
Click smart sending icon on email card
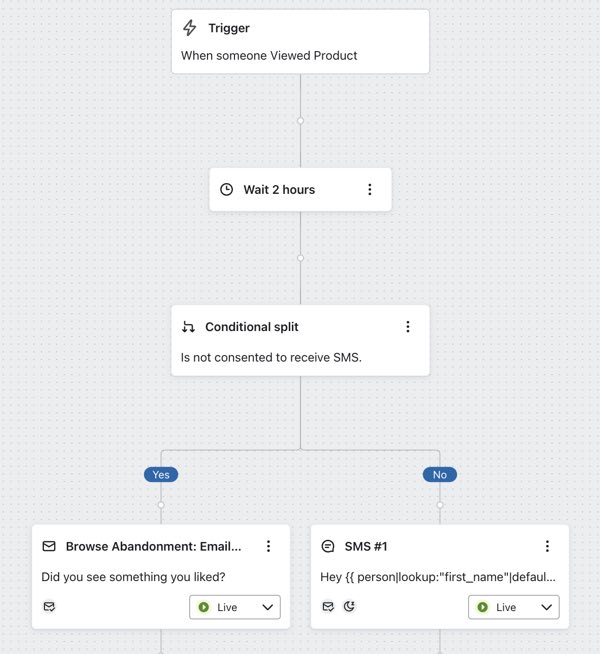point(49,606)
